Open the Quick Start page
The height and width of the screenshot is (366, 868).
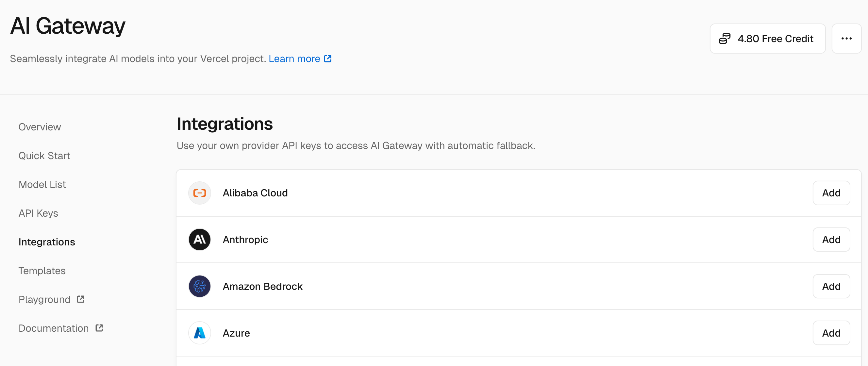[44, 156]
